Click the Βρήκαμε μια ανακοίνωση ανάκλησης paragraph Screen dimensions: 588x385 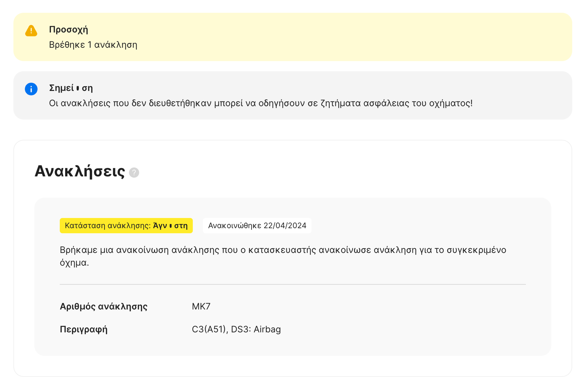[283, 250]
